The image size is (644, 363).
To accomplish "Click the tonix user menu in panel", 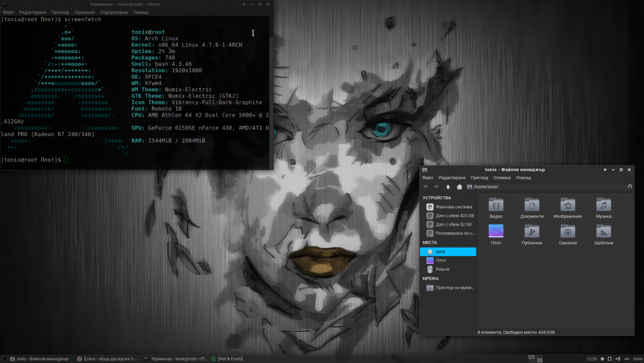I will (x=638, y=359).
